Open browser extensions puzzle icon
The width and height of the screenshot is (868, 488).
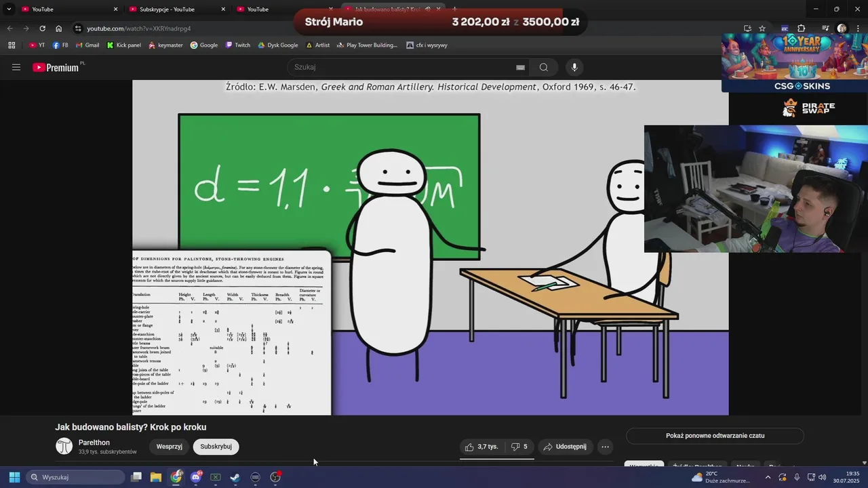point(801,28)
